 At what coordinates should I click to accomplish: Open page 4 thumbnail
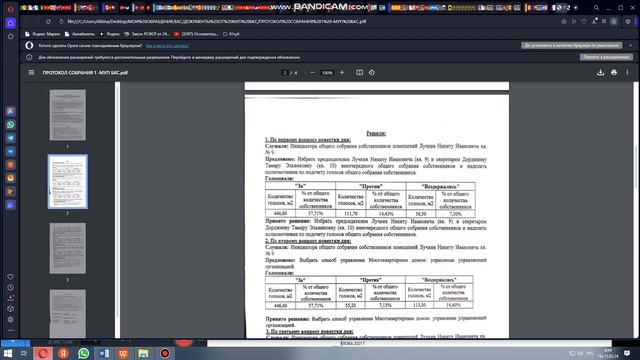click(68, 313)
